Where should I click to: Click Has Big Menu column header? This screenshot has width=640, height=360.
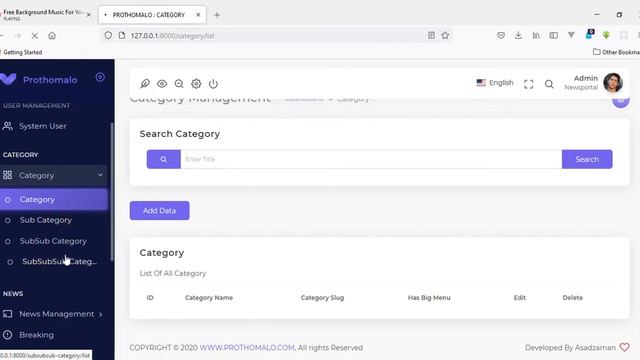[429, 298]
